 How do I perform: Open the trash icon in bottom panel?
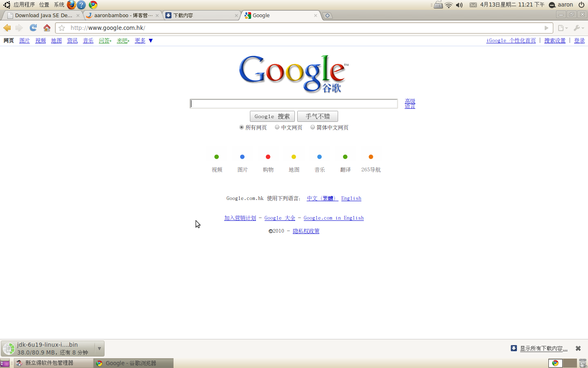(583, 363)
